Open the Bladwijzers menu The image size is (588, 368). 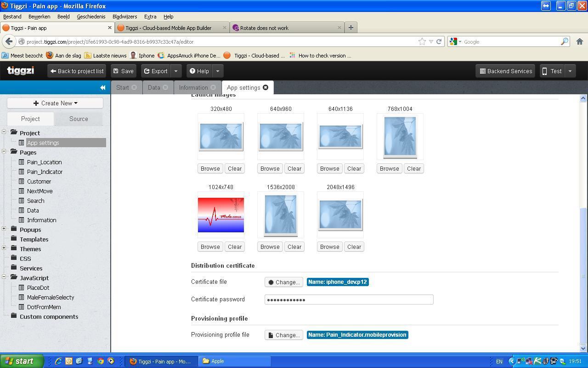coord(124,17)
